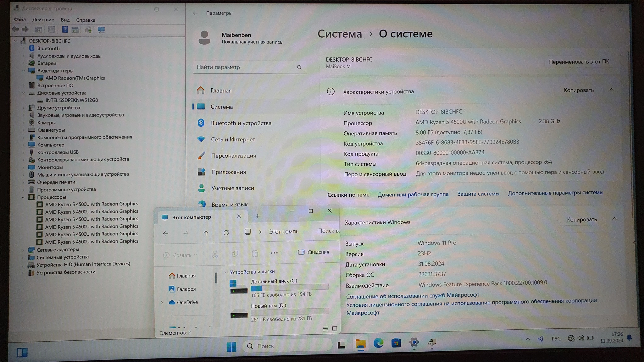
Task: Click the up arrow in File Explorer navigation
Action: point(206,233)
